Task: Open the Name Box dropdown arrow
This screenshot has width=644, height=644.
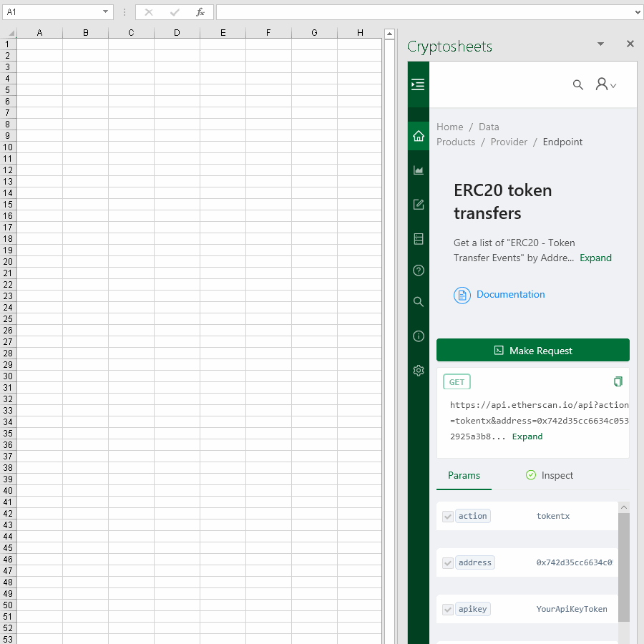Action: [x=106, y=12]
